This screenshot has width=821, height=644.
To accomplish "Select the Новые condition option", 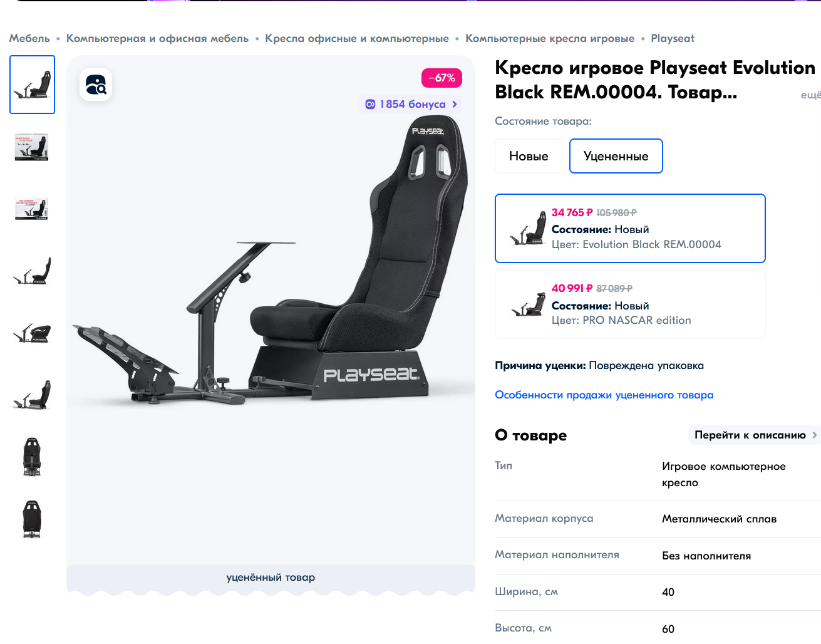I will point(529,156).
